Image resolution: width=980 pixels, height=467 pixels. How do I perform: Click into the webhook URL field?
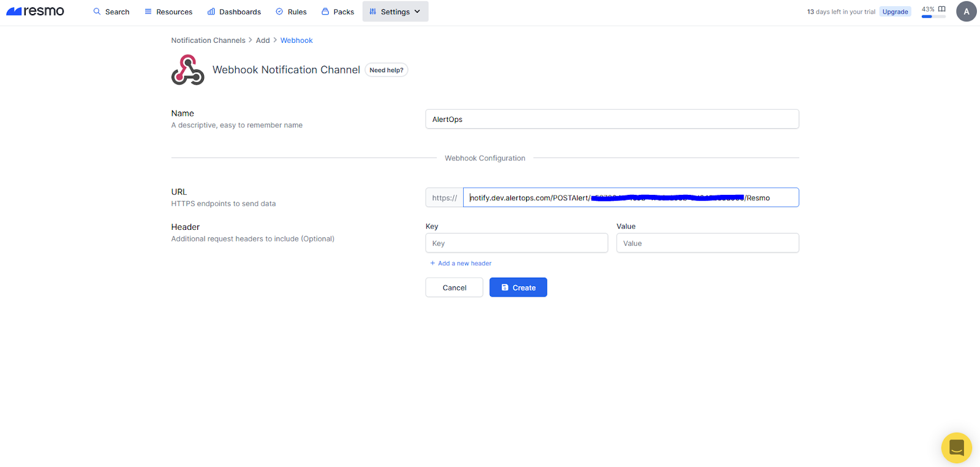point(630,197)
